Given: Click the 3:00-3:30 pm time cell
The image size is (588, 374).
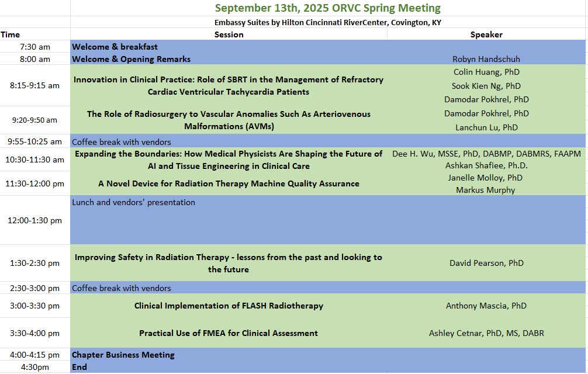Looking at the screenshot, I should (x=35, y=306).
